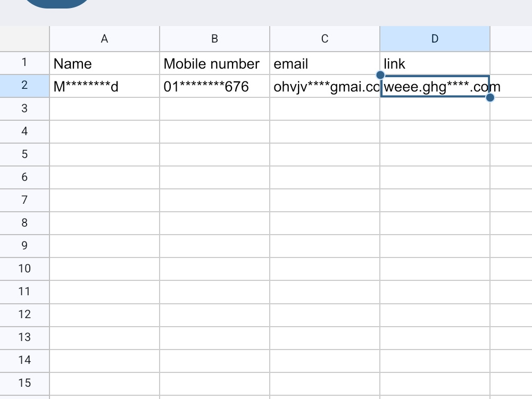Select row 10 header
532x399 pixels.
pos(24,269)
